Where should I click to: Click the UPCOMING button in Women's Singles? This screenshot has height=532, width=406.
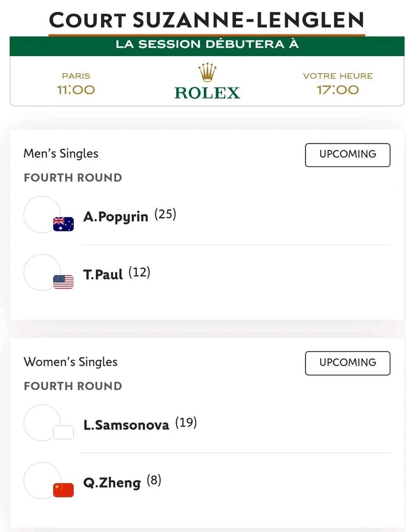(347, 364)
